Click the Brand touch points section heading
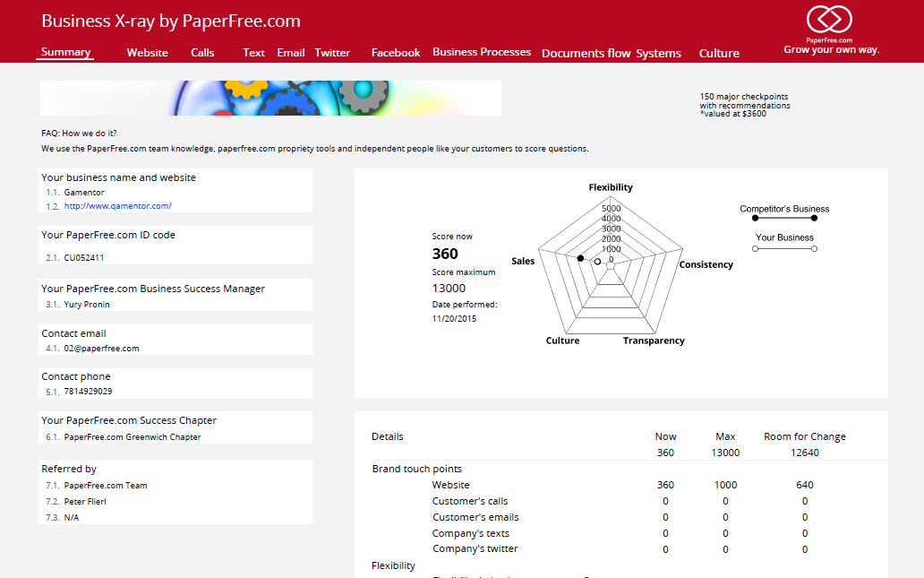This screenshot has height=578, width=924. pyautogui.click(x=416, y=469)
